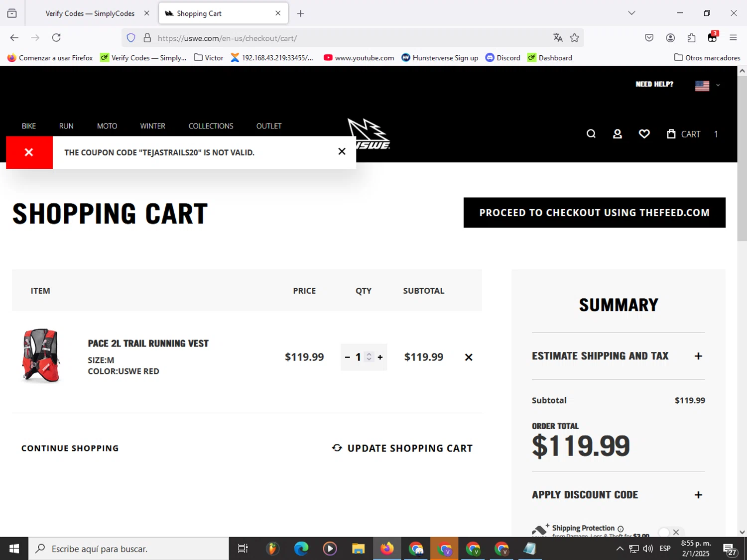Open the account profile icon
This screenshot has width=747, height=560.
[x=618, y=134]
